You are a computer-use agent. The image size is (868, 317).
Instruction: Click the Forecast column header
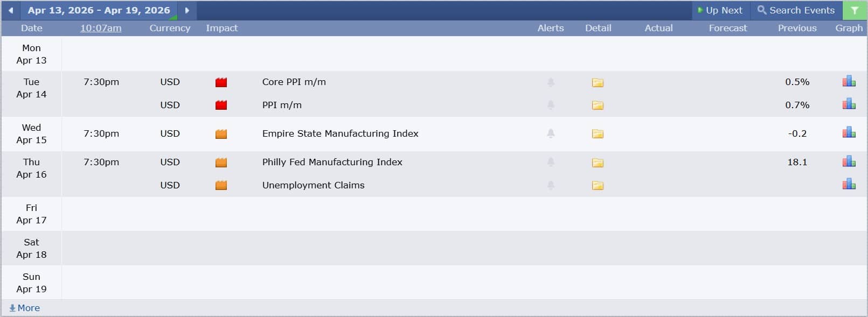click(728, 28)
